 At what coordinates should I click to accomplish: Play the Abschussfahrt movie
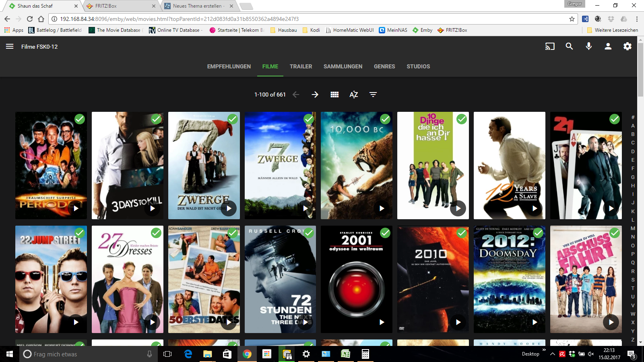(611, 322)
